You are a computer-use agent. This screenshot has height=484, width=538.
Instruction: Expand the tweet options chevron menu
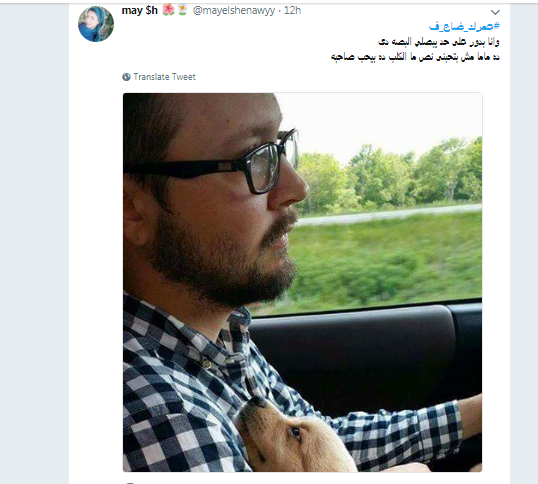pyautogui.click(x=495, y=12)
